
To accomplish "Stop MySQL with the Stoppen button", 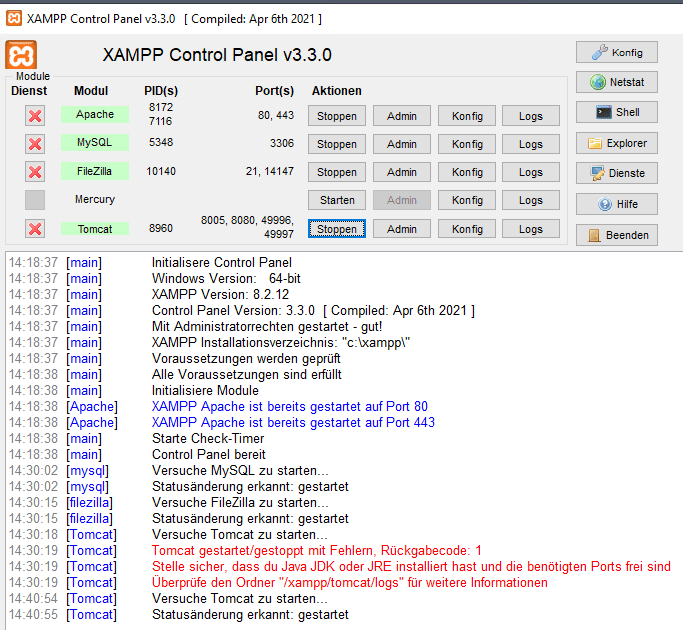I will click(x=337, y=144).
